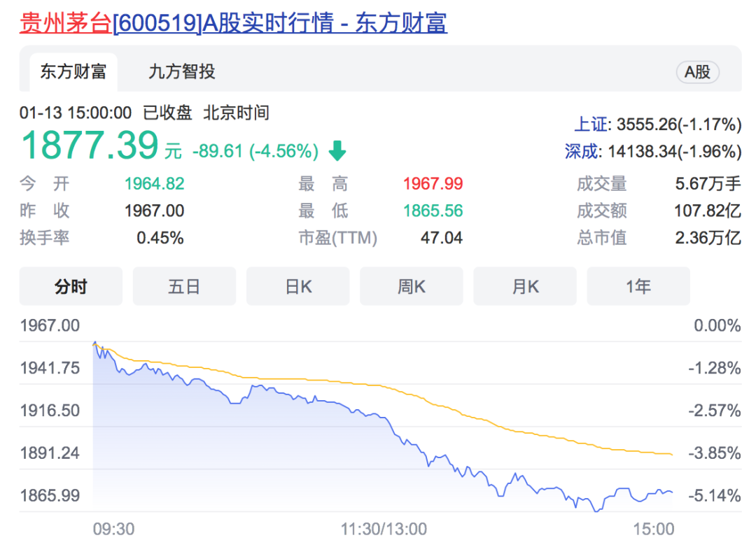Click the 1891.24 price axis label

point(50,453)
